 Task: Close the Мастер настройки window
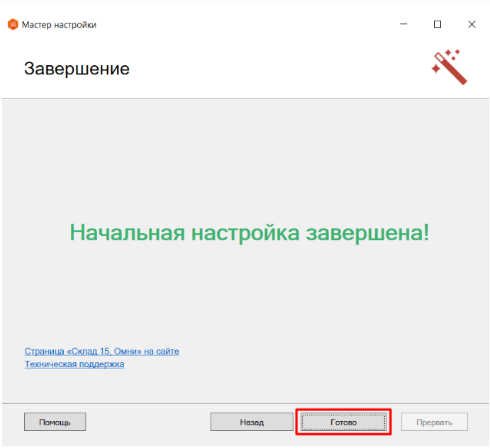[472, 24]
